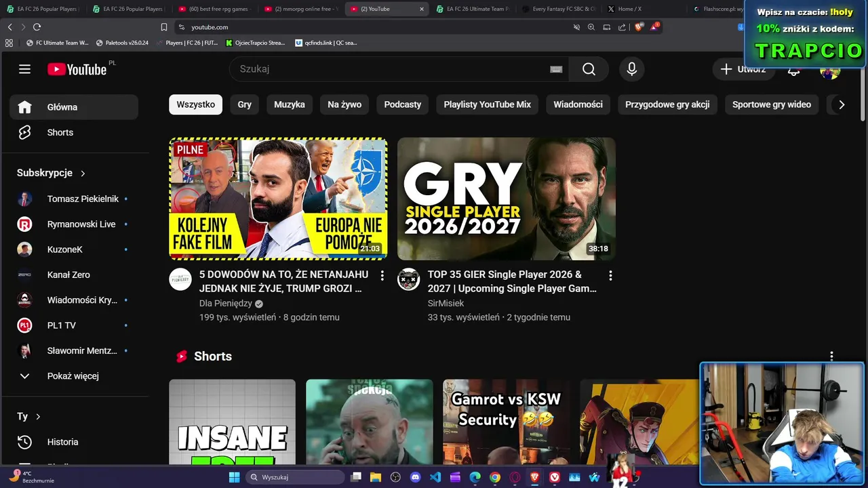Open the on-screen keyboard icon in search
Viewport: 868px width, 488px height.
coord(556,69)
